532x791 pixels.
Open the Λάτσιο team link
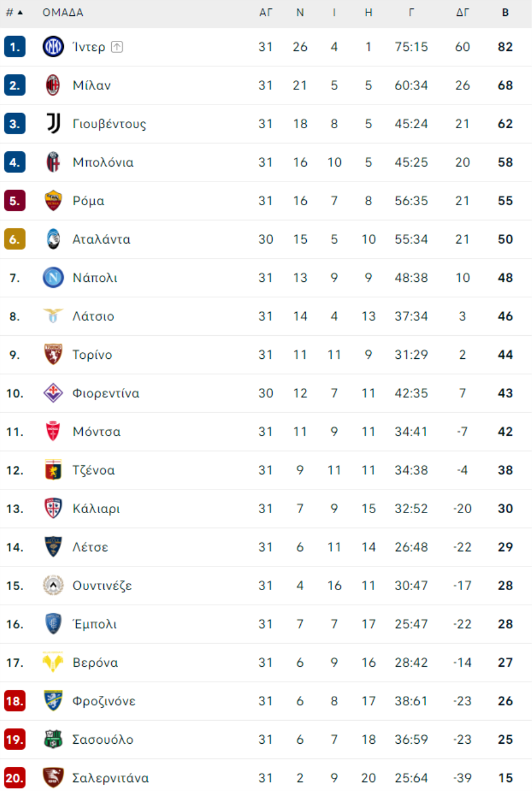93,316
